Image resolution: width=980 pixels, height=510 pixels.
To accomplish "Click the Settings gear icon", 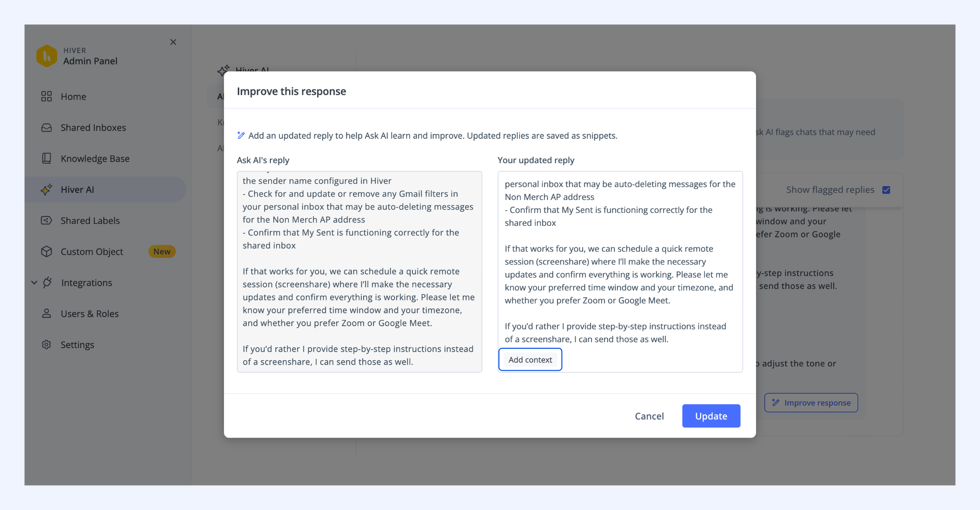I will coord(46,344).
